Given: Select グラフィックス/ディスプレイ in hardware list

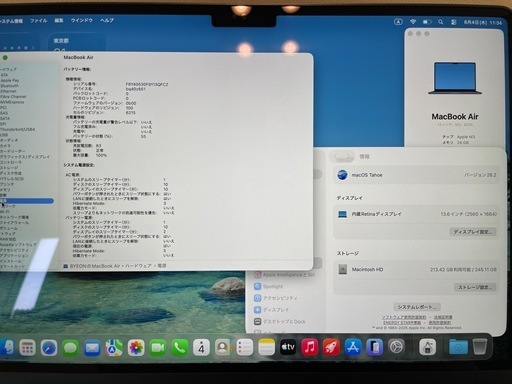Looking at the screenshot, I should point(25,157).
